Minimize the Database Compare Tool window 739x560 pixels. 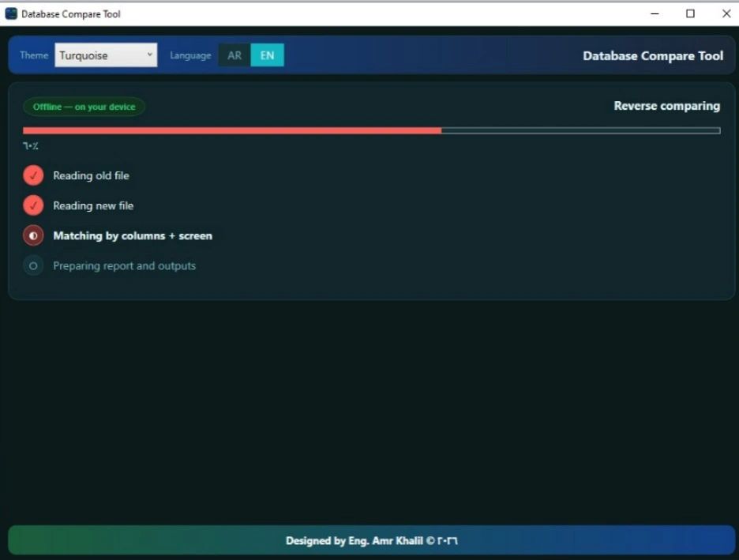(655, 13)
